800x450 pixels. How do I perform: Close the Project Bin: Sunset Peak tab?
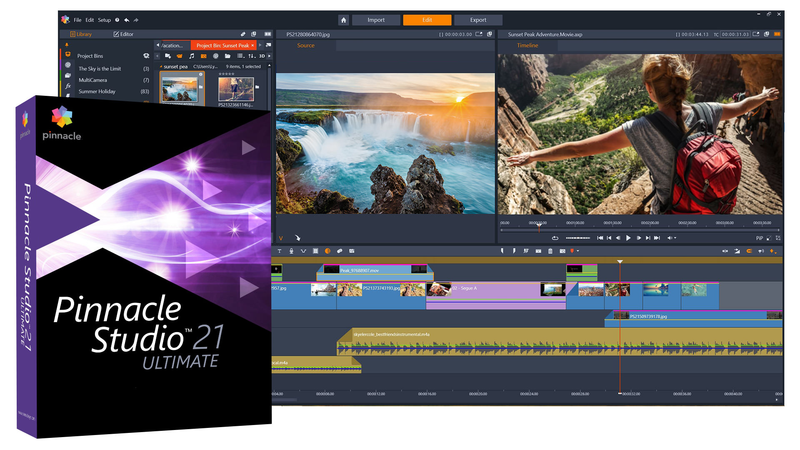click(253, 45)
